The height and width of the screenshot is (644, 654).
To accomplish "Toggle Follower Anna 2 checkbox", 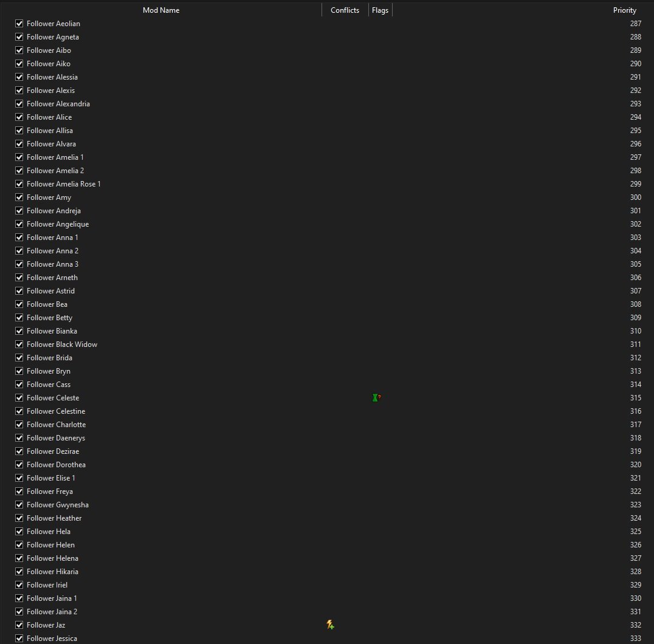I will pos(19,250).
